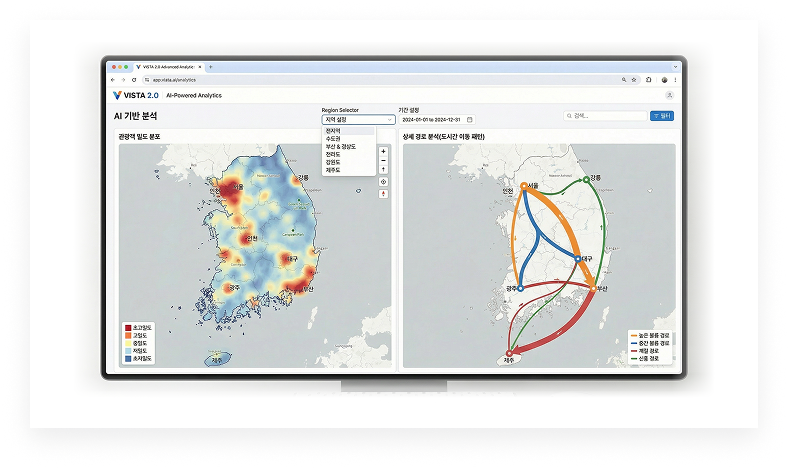Click the map zoom in plus button
The height and width of the screenshot is (468, 788).
click(x=383, y=151)
